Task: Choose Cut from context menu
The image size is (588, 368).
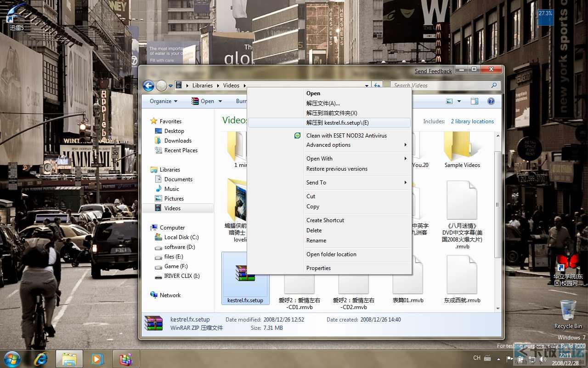Action: (329, 196)
